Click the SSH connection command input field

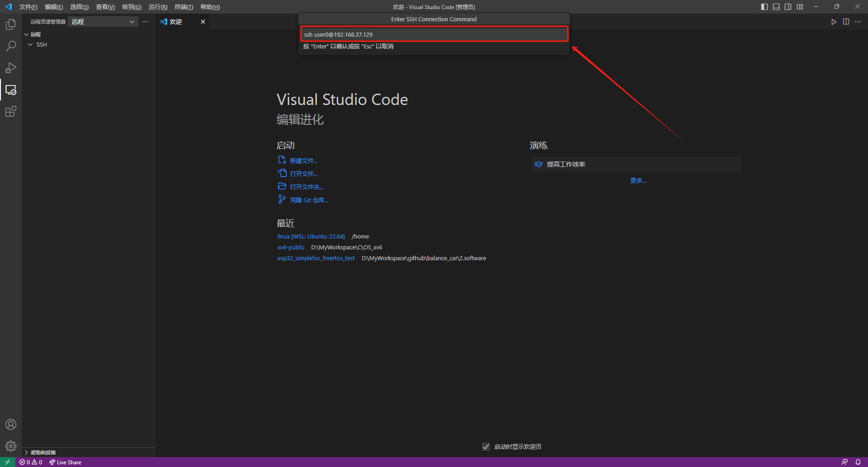coord(434,34)
